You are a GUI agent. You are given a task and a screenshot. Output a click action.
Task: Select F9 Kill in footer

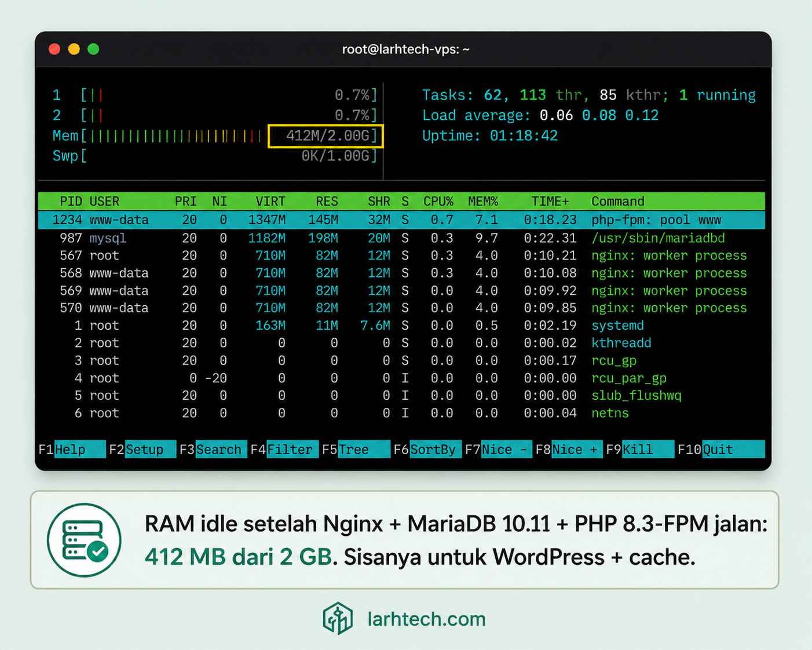[x=640, y=450]
